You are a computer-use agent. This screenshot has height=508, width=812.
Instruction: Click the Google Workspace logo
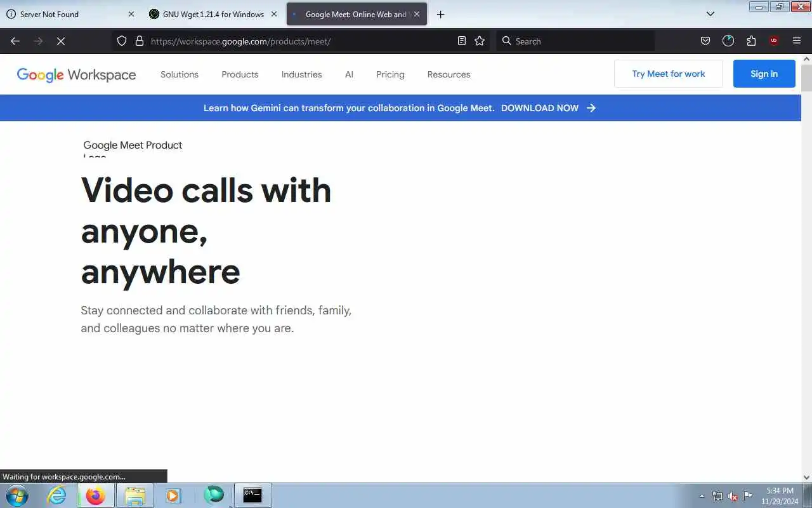point(76,75)
